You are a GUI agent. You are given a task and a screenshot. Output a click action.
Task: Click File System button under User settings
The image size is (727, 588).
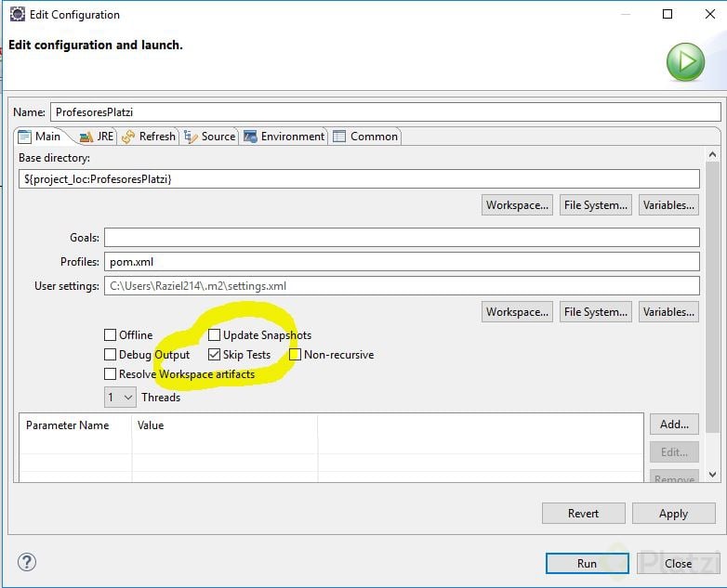[596, 312]
